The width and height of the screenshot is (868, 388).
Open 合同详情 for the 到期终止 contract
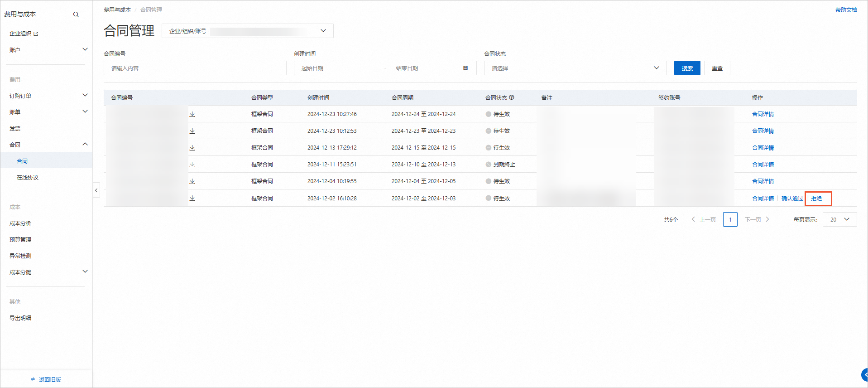point(763,165)
